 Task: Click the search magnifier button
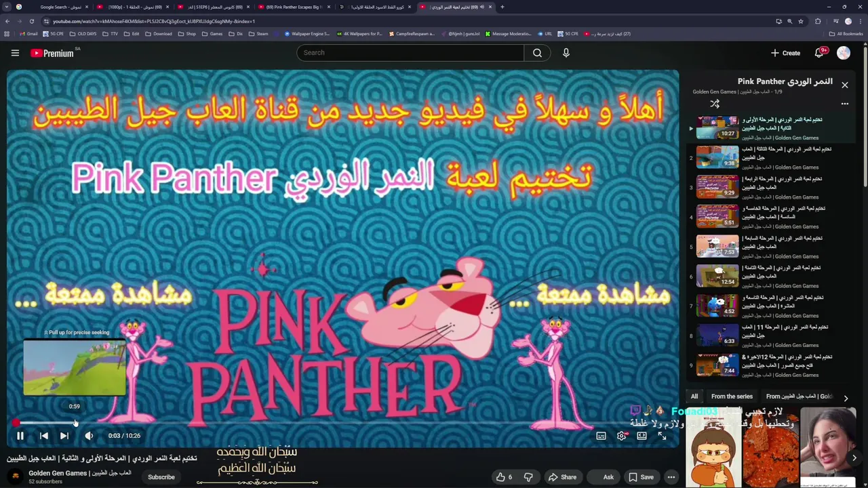click(x=537, y=53)
